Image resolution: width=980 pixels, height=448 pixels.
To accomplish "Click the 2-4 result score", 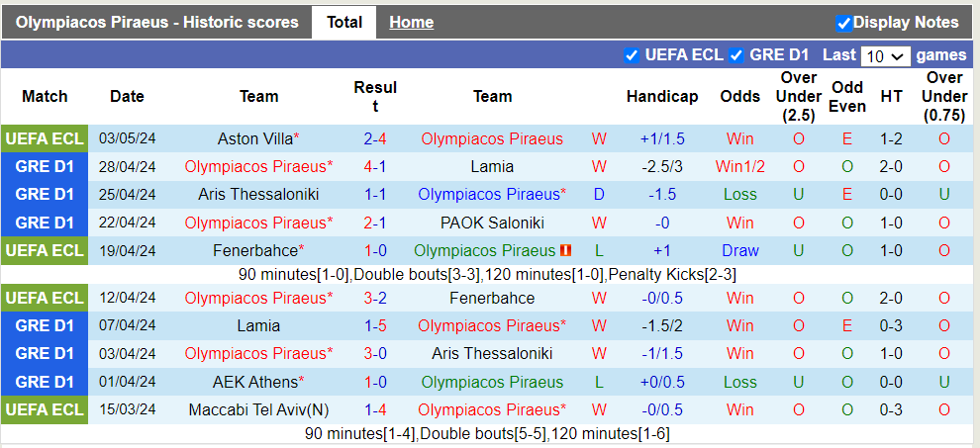I will click(375, 139).
